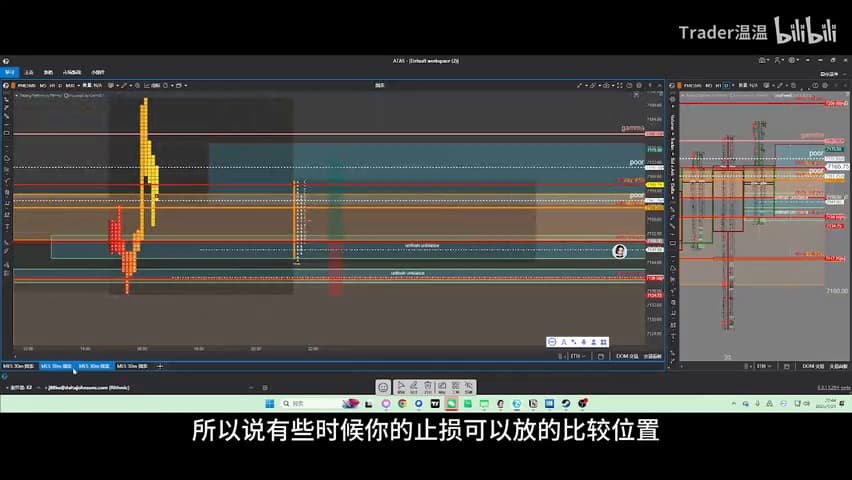The height and width of the screenshot is (480, 852).
Task: Open the ATAS logo menu in title bar
Action: pyautogui.click(x=5, y=61)
